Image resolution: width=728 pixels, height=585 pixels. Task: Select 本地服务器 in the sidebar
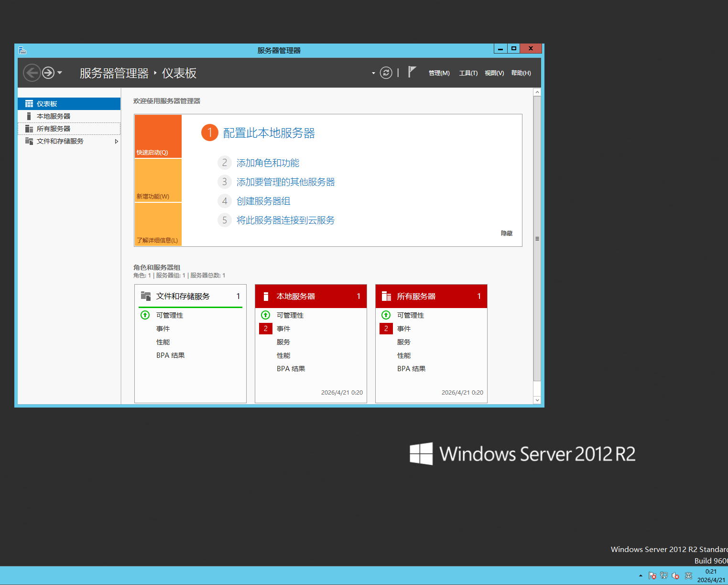[69, 116]
